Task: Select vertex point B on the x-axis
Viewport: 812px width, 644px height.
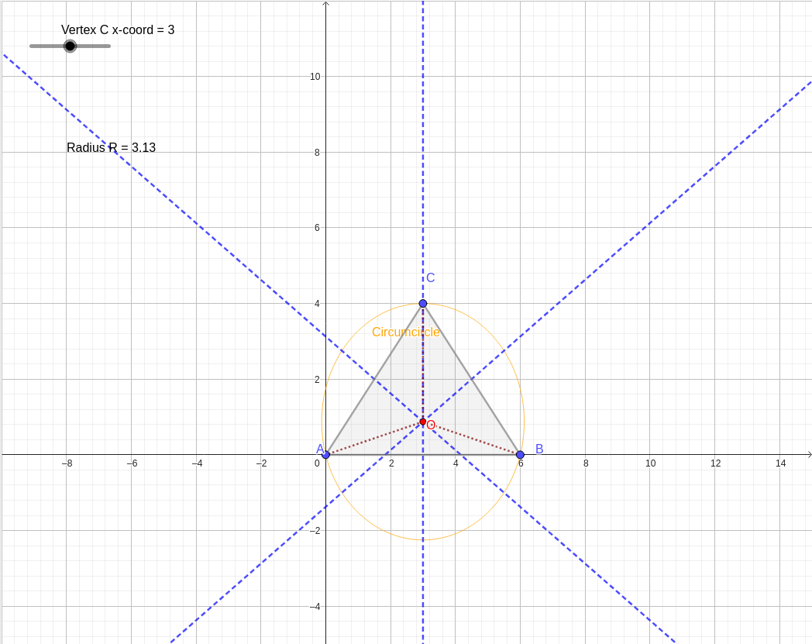Action: [521, 455]
